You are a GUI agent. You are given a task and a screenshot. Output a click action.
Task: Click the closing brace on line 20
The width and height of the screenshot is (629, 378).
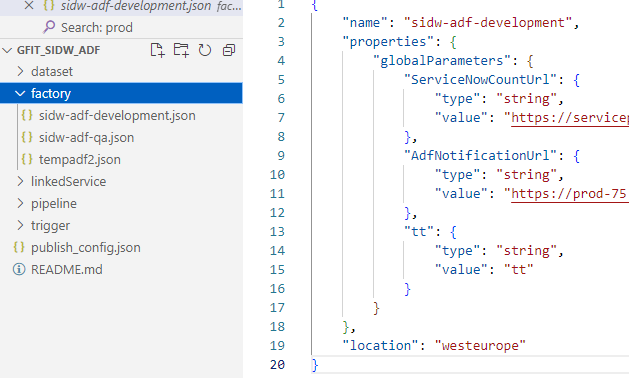[315, 365]
